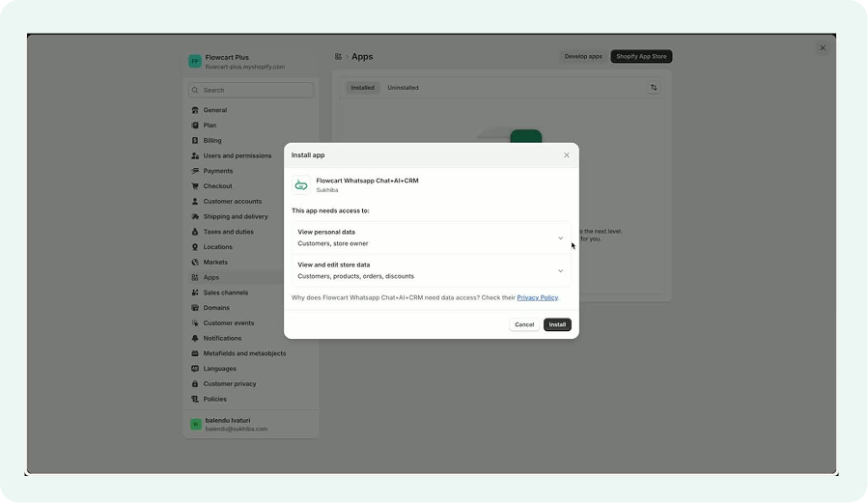Close the Install app dialog
The image size is (868, 503).
[567, 154]
